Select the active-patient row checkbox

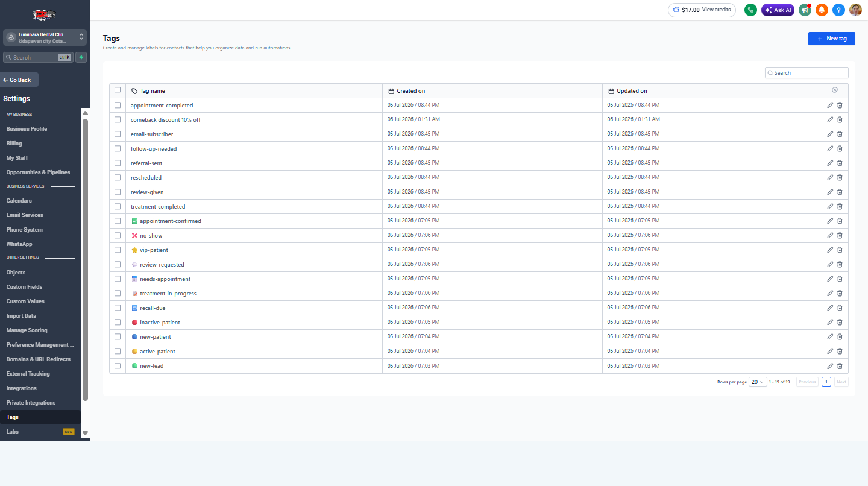pos(118,352)
